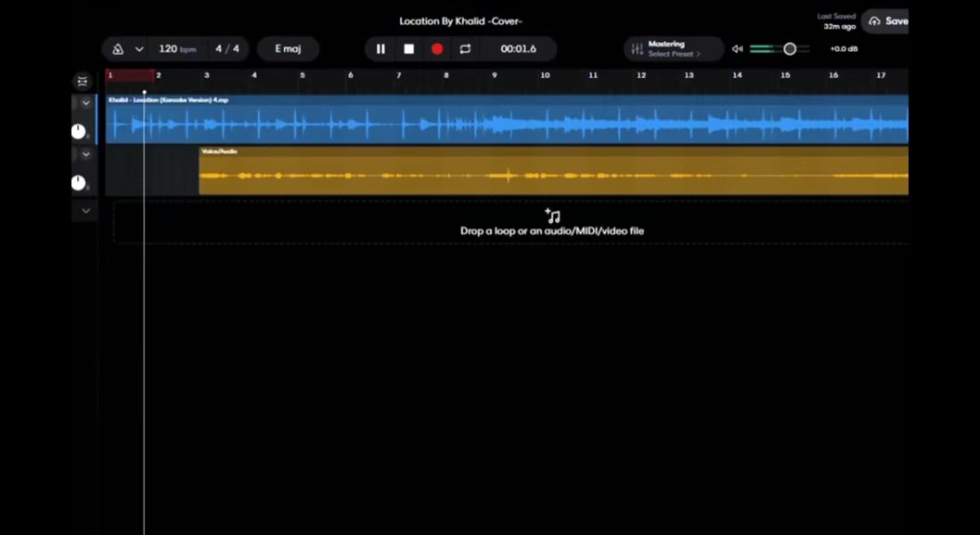Viewport: 980px width, 535px height.
Task: Adjust the master volume slider knob
Action: pyautogui.click(x=790, y=49)
